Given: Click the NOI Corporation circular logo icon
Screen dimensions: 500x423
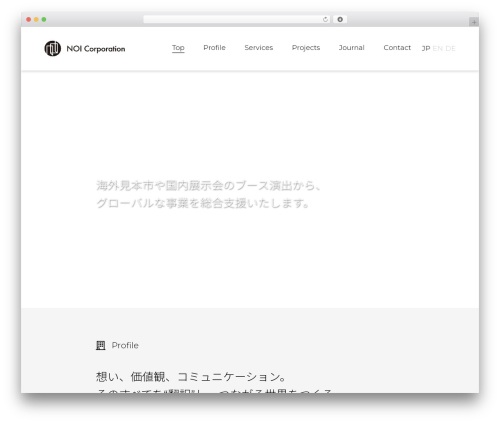Looking at the screenshot, I should (53, 49).
